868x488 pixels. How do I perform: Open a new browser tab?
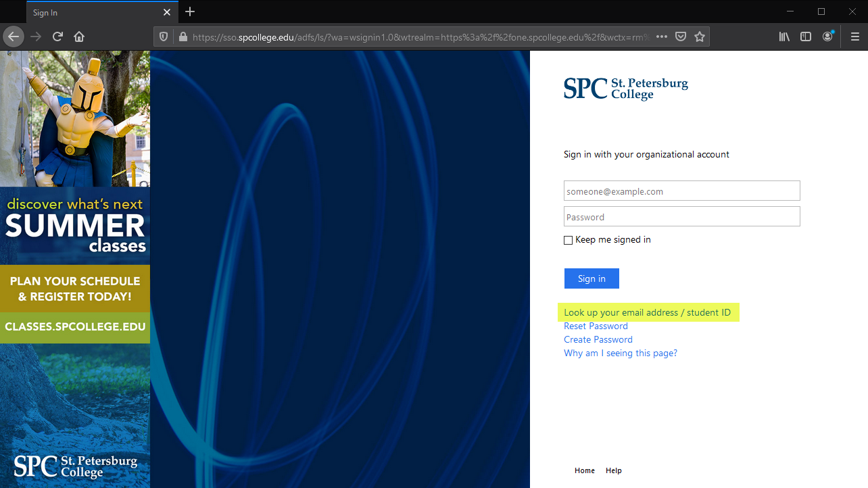189,11
